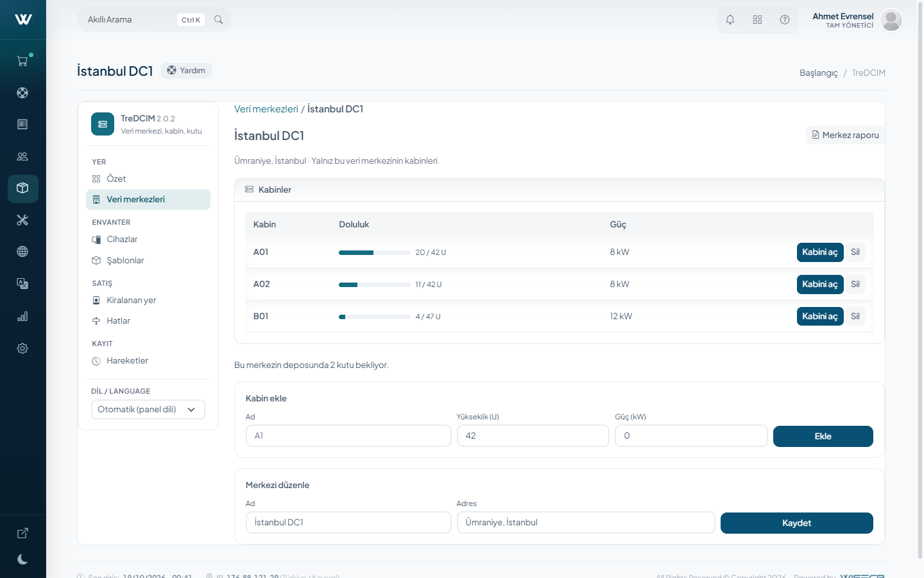This screenshot has width=924, height=578.
Task: Click the globe icon in sidebar
Action: [22, 252]
